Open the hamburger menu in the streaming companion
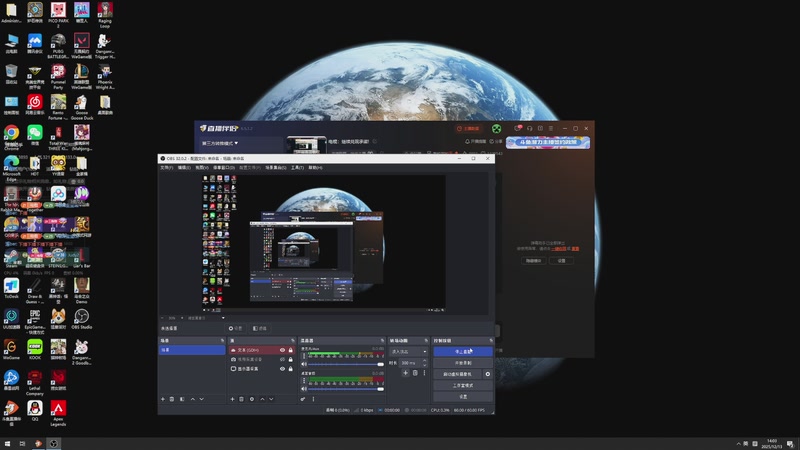Screen dimensions: 800x450 click(x=551, y=129)
